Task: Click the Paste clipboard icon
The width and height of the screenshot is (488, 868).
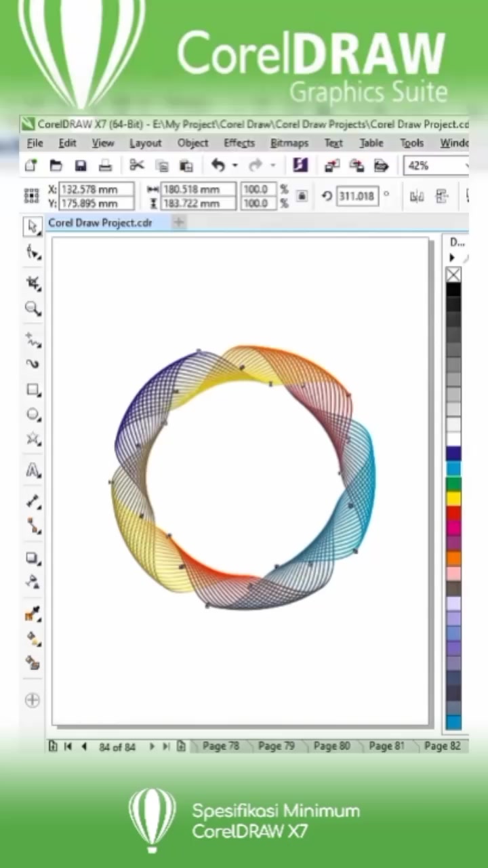Action: coord(186,165)
